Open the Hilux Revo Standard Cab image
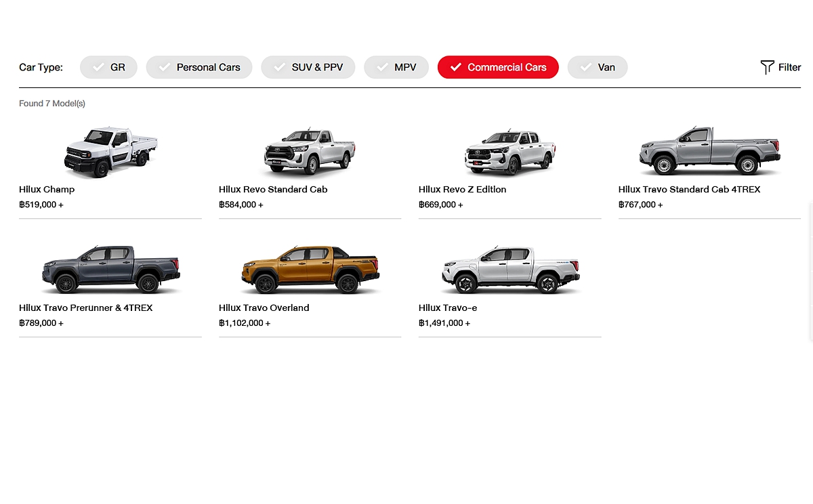813x504 pixels. click(310, 151)
